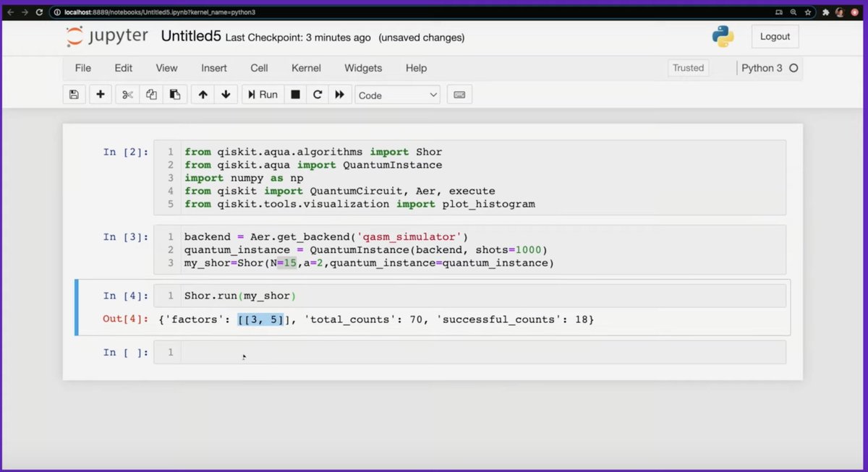Click the browser back arrow
The height and width of the screenshot is (472, 868).
point(10,12)
